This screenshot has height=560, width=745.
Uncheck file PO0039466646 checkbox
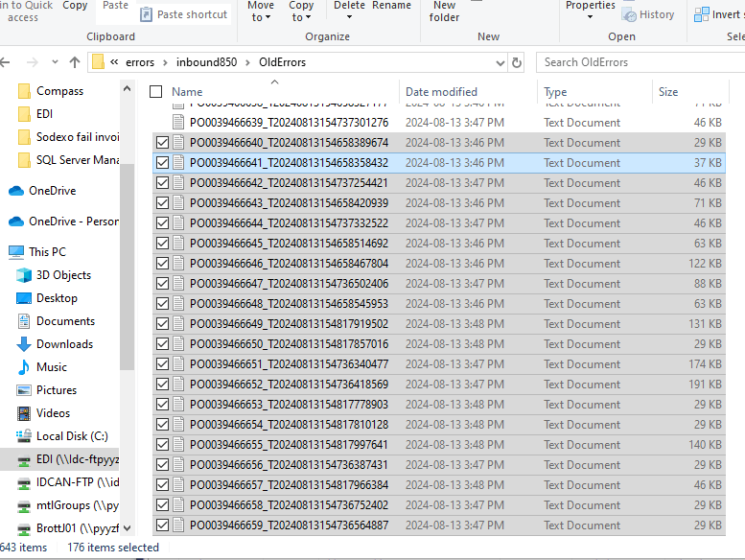pyautogui.click(x=162, y=264)
